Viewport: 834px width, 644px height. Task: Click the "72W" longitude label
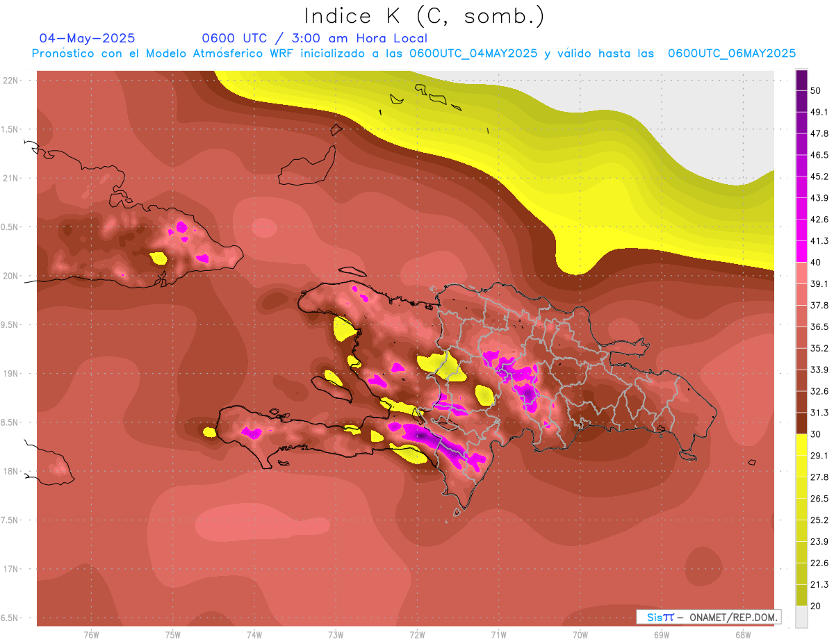coord(417,634)
